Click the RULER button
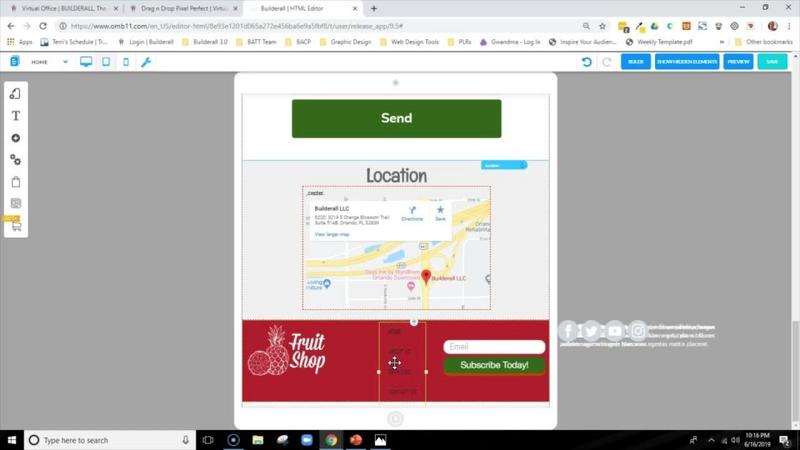The width and height of the screenshot is (800, 450). tap(636, 62)
